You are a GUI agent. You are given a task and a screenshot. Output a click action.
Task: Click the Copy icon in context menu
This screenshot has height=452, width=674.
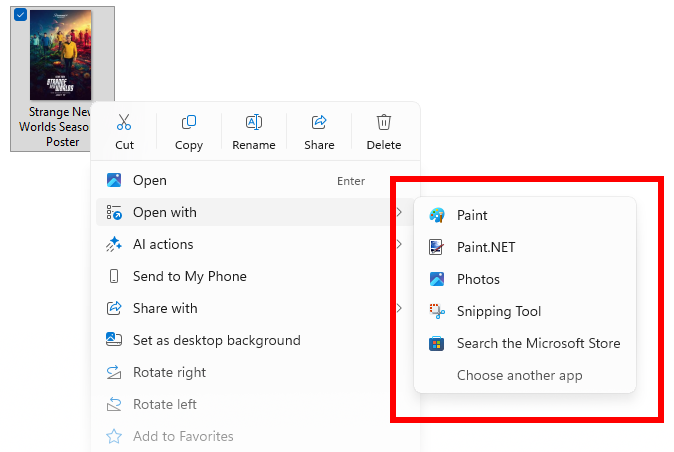click(189, 123)
